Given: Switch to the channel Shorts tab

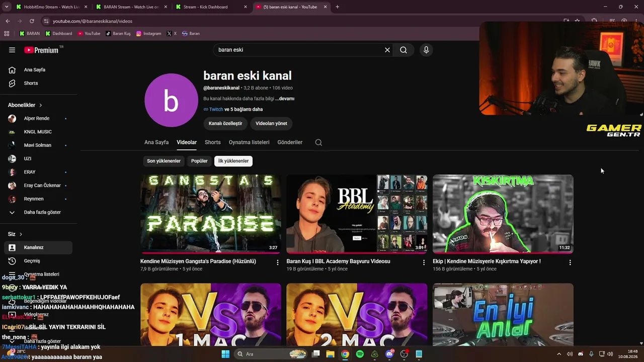Looking at the screenshot, I should (213, 142).
